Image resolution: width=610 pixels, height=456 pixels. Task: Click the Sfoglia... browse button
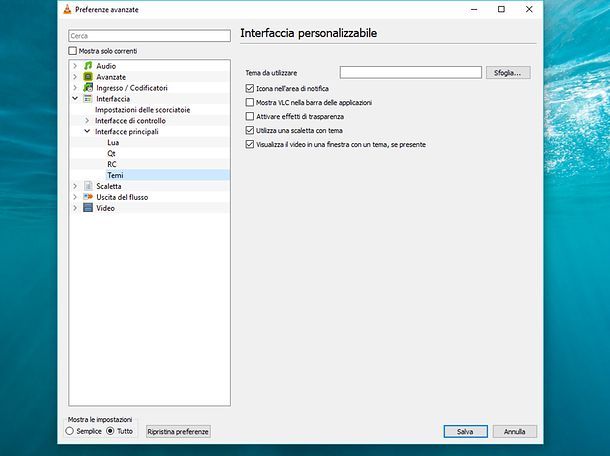coord(508,73)
